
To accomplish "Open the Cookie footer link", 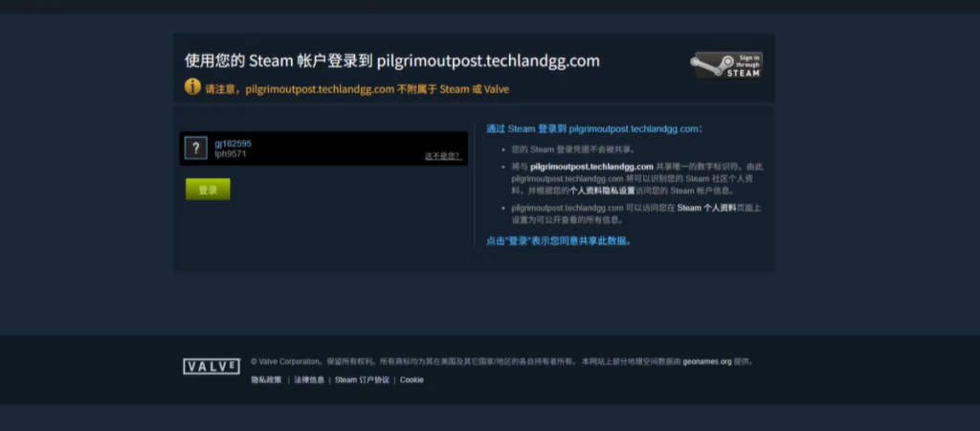I will pos(412,379).
